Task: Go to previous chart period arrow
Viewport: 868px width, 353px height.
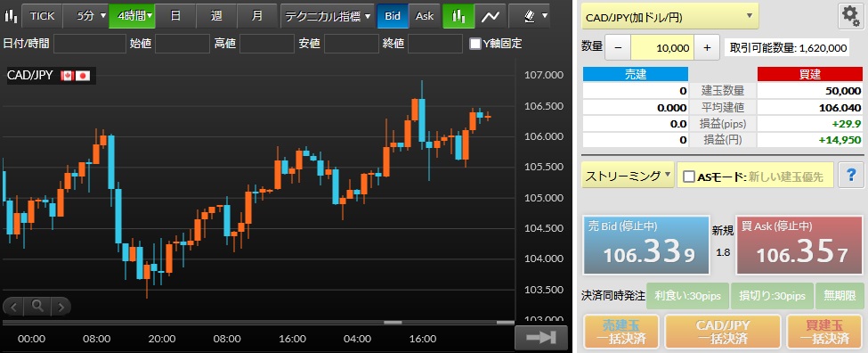Action: click(x=14, y=306)
